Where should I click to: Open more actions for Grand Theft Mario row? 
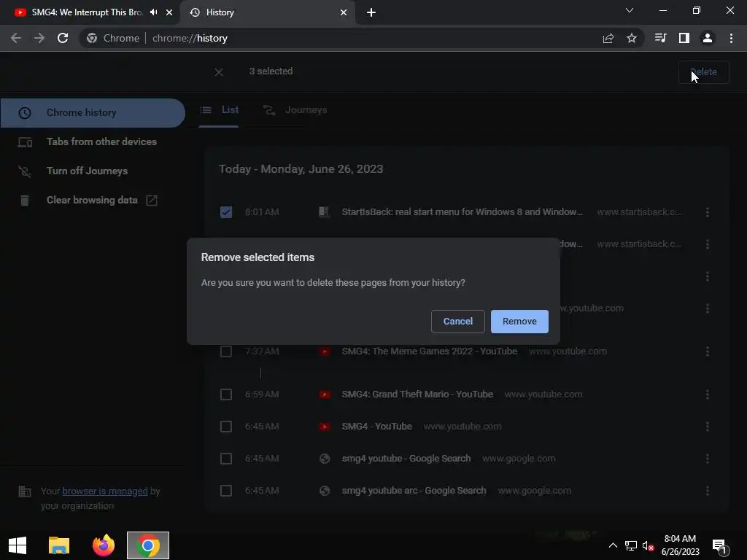(x=708, y=394)
